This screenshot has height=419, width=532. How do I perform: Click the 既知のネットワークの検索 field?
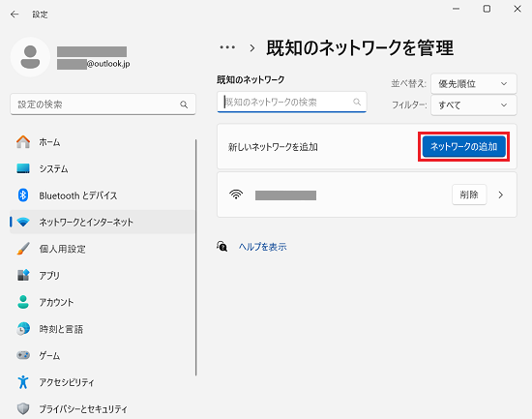[x=292, y=102]
